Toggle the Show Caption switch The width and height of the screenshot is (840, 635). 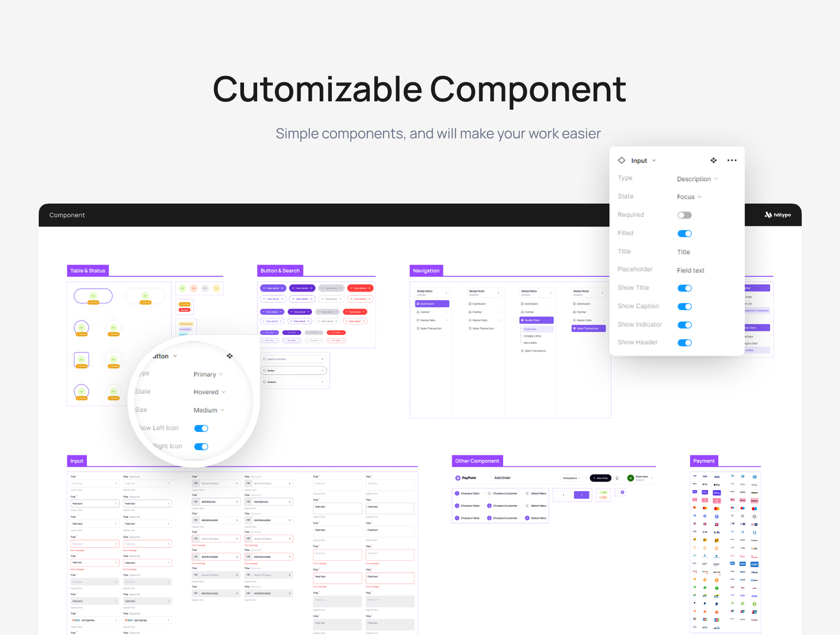[685, 307]
